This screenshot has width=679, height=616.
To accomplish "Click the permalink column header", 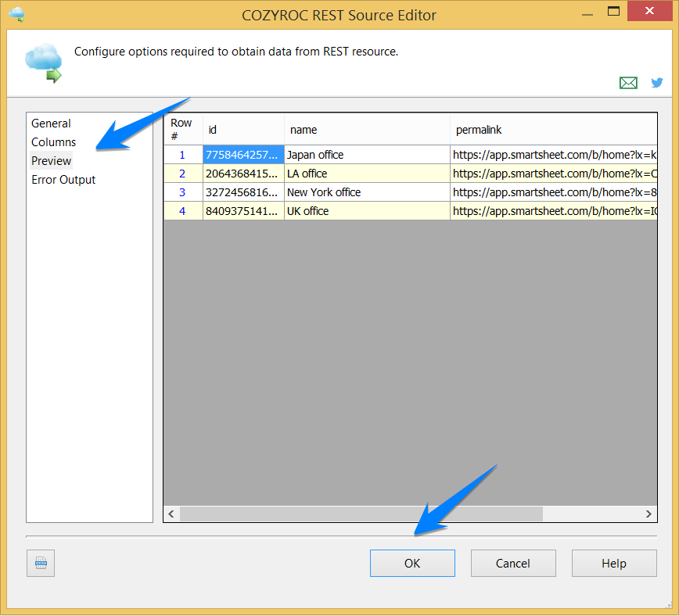I will [553, 130].
